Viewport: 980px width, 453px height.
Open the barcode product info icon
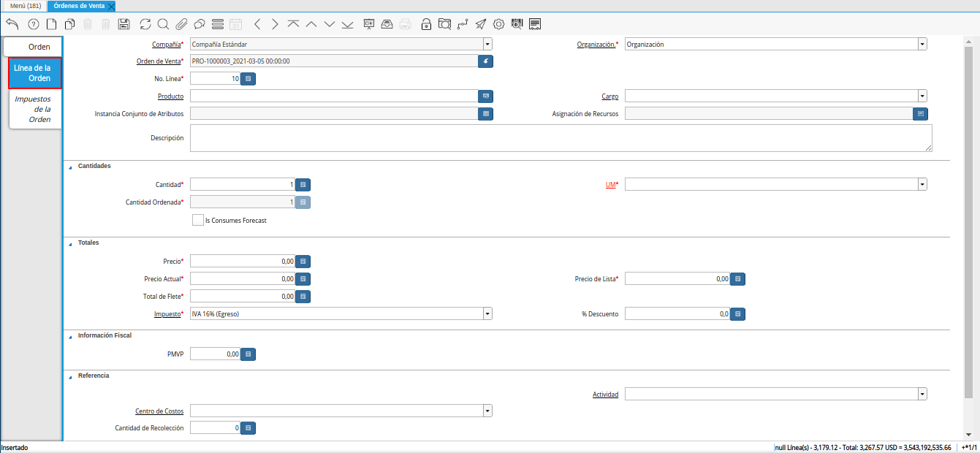tap(517, 24)
